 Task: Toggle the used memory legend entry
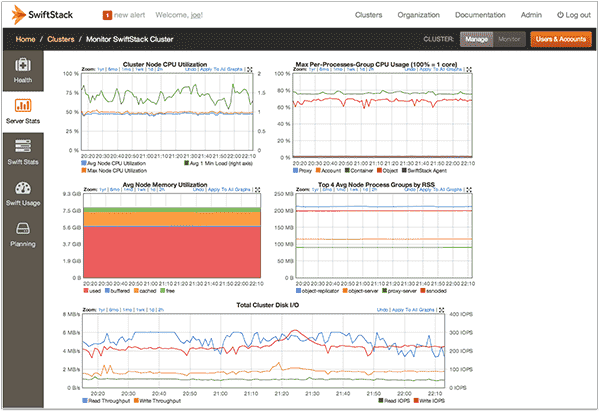pos(92,291)
